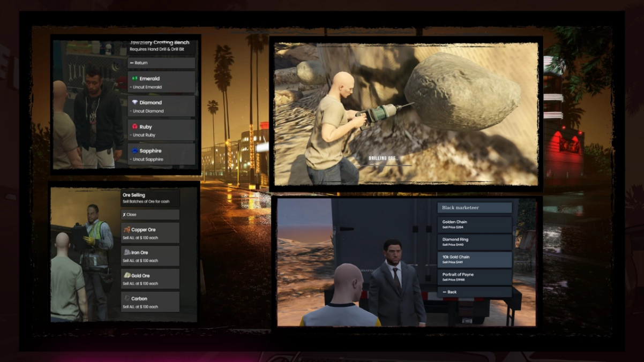Sell the Golden Chain item
The width and height of the screenshot is (644, 362).
474,224
